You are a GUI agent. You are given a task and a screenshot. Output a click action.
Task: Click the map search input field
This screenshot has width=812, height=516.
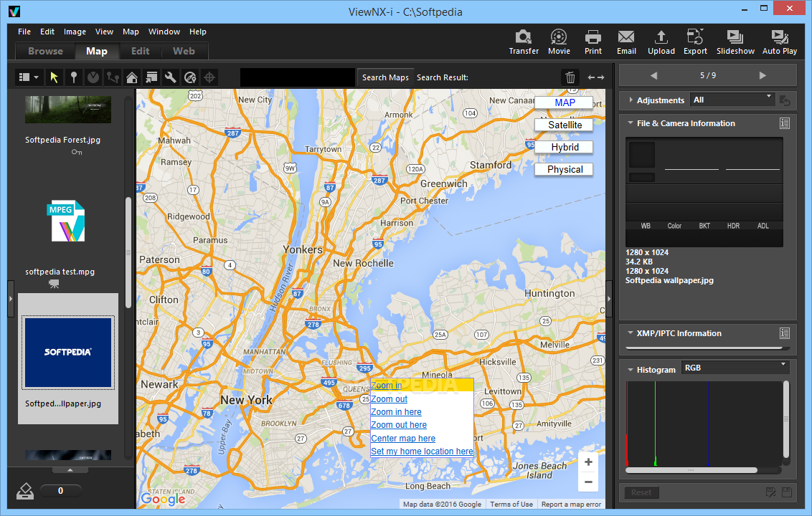[298, 77]
